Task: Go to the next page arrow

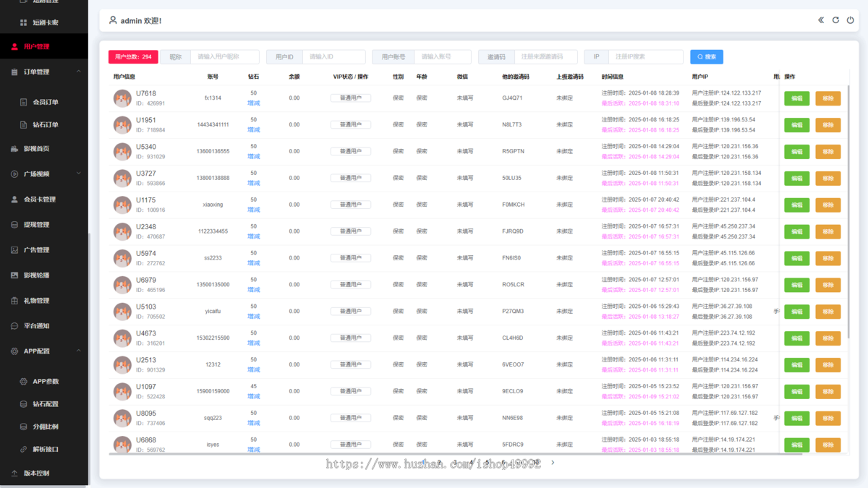Action: [x=553, y=463]
